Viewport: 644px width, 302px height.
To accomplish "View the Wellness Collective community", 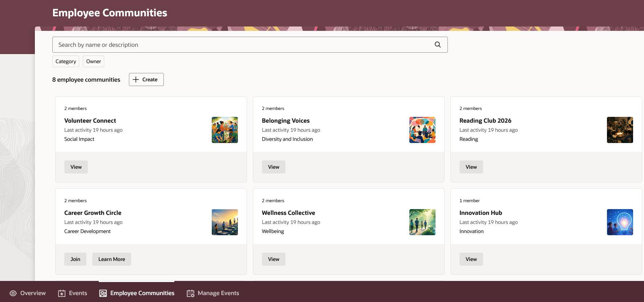I will pyautogui.click(x=274, y=259).
